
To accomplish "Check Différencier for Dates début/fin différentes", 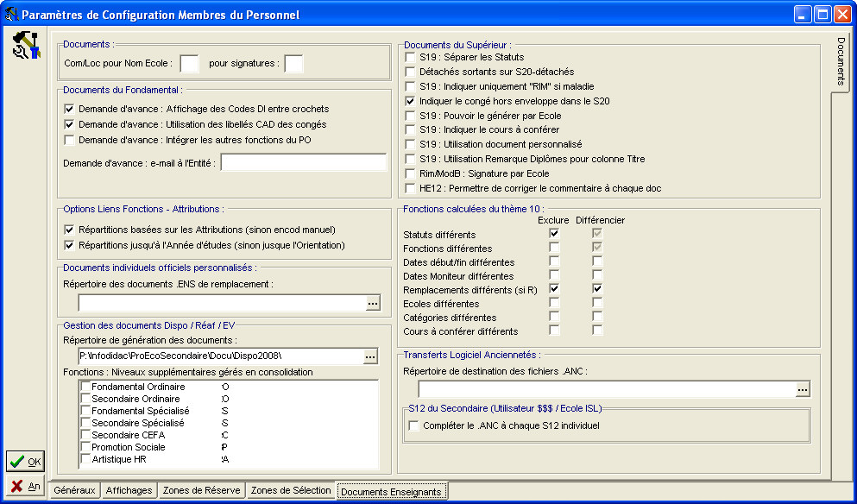I will point(597,261).
